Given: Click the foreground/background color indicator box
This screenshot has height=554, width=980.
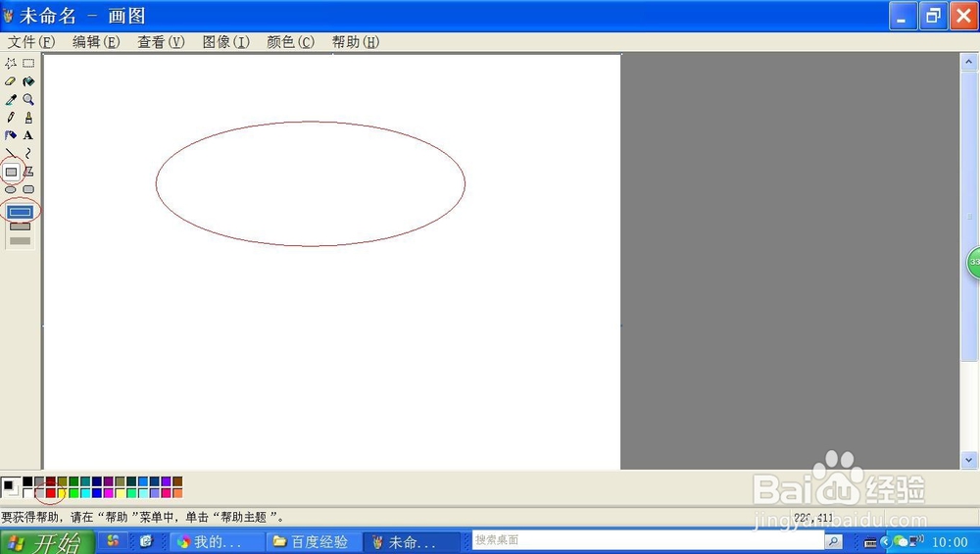Looking at the screenshot, I should (x=11, y=487).
